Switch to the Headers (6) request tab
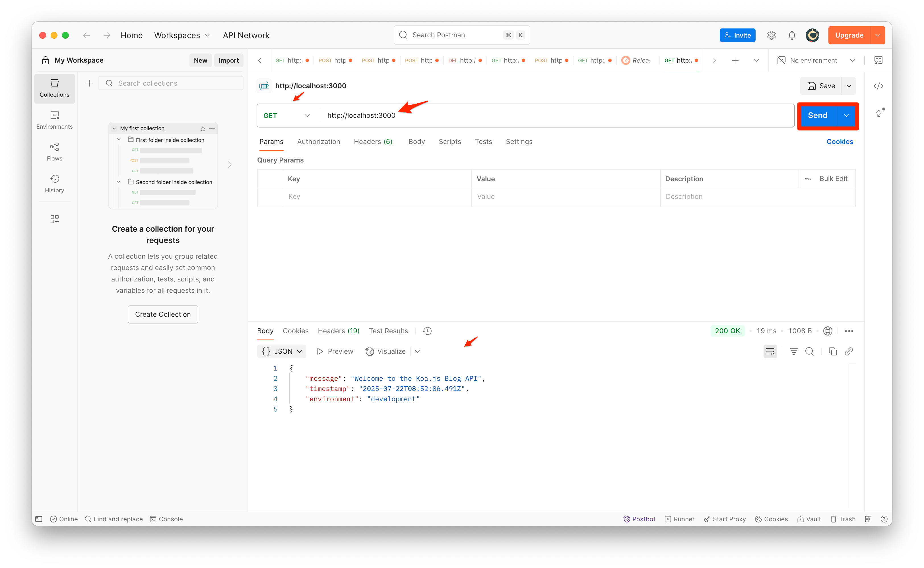 [x=373, y=142]
